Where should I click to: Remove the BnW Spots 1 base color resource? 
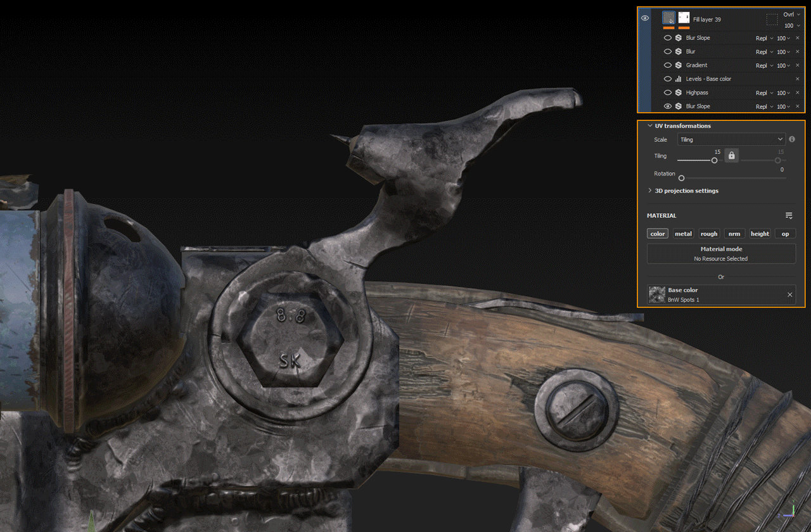[x=789, y=294]
